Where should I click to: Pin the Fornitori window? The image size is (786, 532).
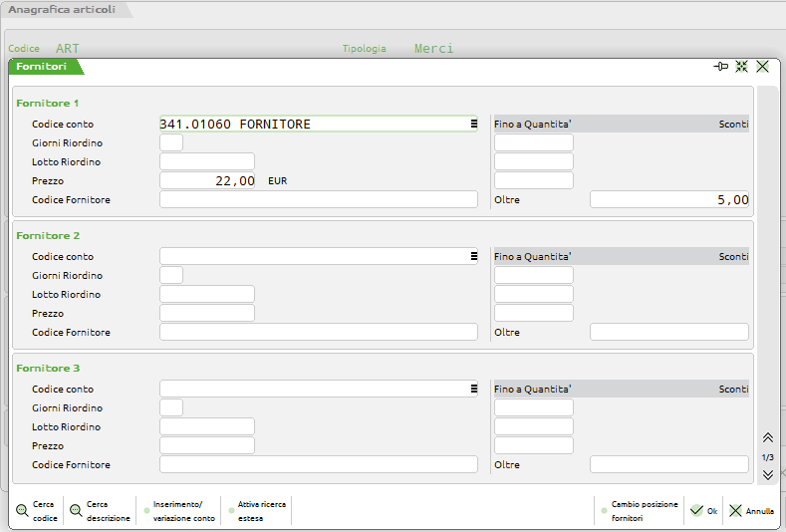[721, 67]
